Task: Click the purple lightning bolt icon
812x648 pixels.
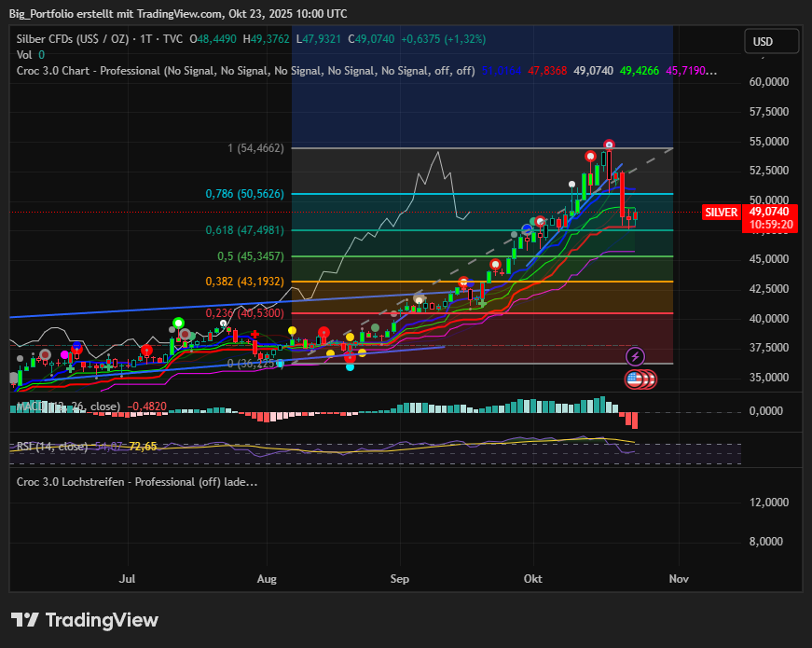Action: (636, 356)
